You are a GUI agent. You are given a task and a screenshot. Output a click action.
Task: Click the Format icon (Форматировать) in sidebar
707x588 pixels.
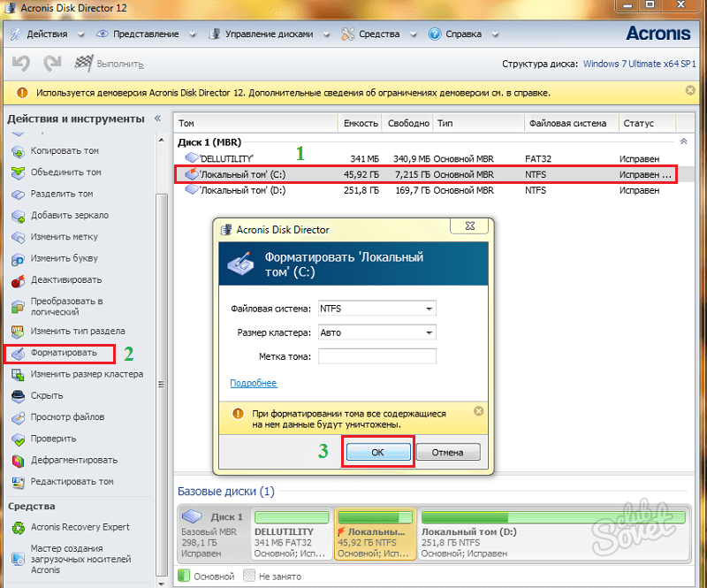pos(18,354)
